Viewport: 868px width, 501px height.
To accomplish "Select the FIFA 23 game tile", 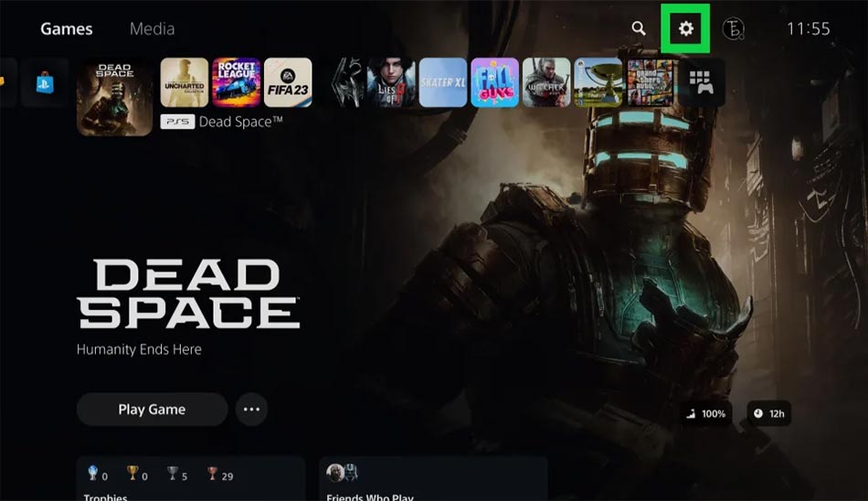I will [x=288, y=82].
